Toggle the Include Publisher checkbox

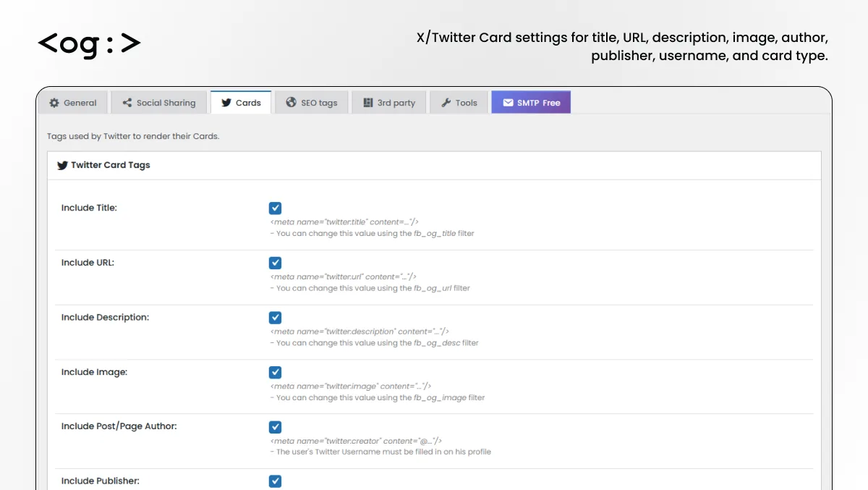point(275,481)
